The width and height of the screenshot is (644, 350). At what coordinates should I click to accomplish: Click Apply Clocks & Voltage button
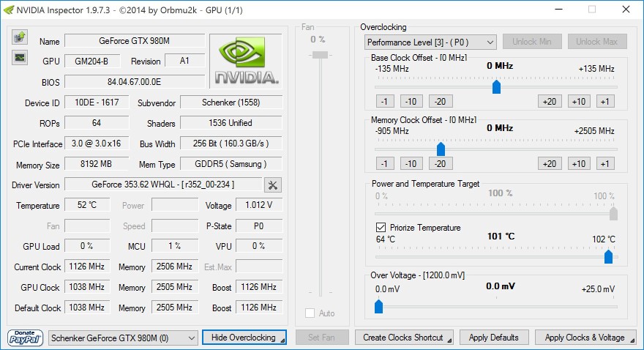(585, 338)
